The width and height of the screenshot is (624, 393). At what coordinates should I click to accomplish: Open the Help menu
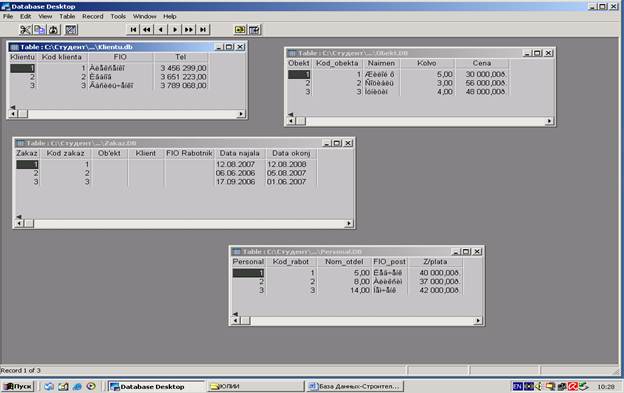pos(170,16)
